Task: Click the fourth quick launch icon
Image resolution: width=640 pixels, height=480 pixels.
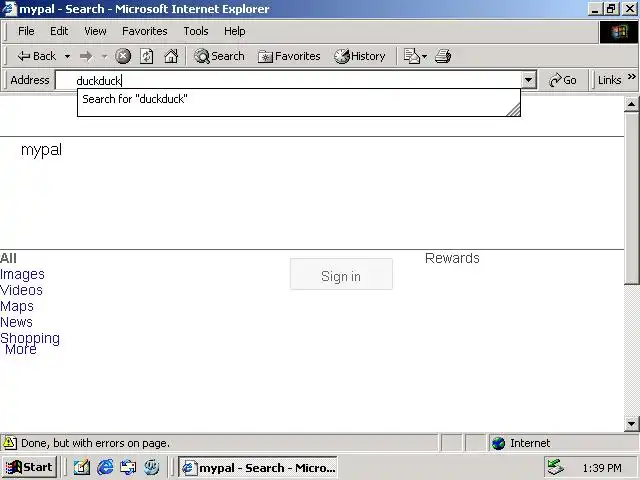Action: click(151, 467)
